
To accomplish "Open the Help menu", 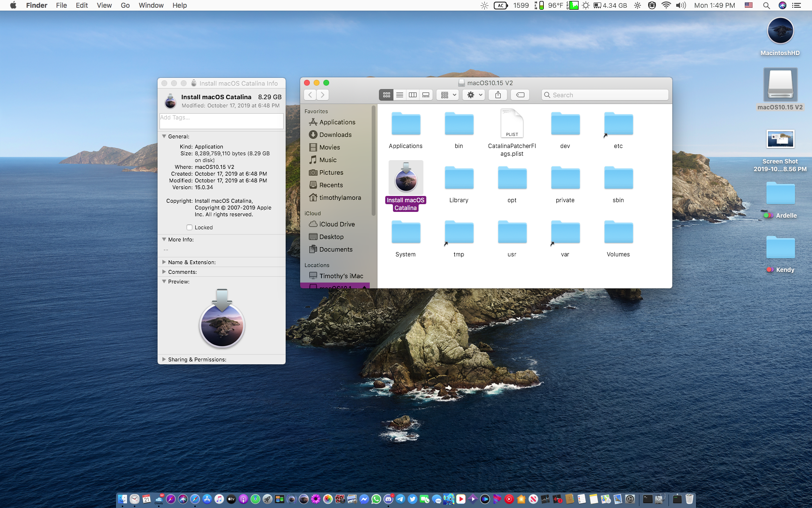I will click(x=179, y=5).
